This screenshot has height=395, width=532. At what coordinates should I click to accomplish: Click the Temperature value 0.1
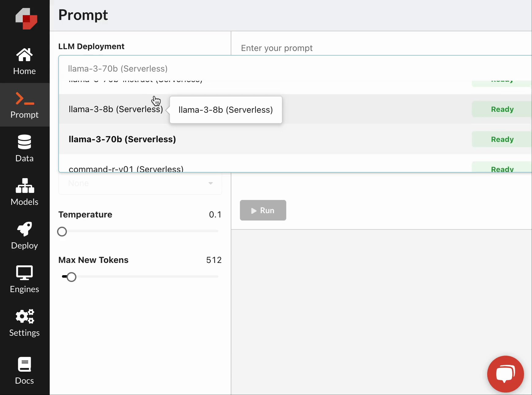coord(215,214)
